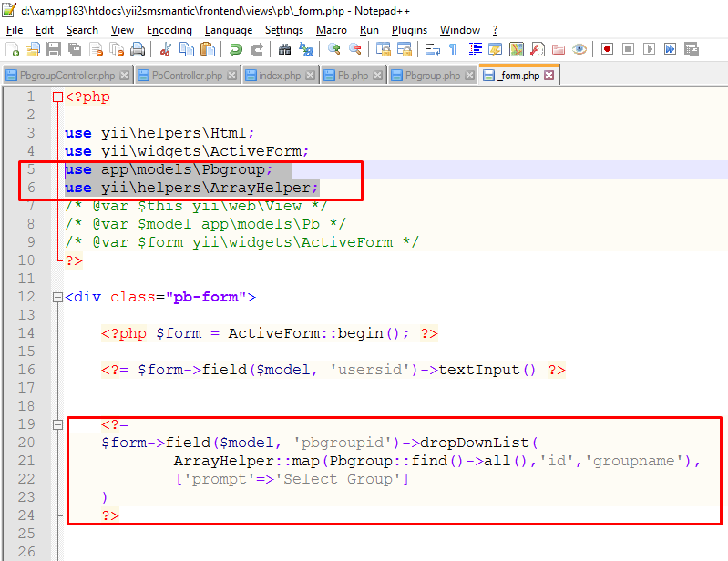The image size is (728, 561).
Task: Toggle Show All Characters pilcrow icon
Action: coord(453,49)
